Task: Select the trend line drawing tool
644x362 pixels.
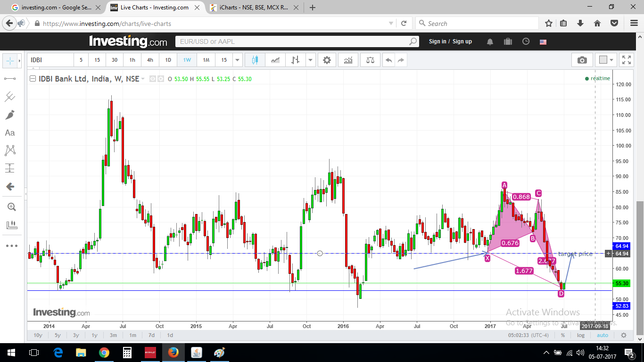Action: click(x=10, y=78)
